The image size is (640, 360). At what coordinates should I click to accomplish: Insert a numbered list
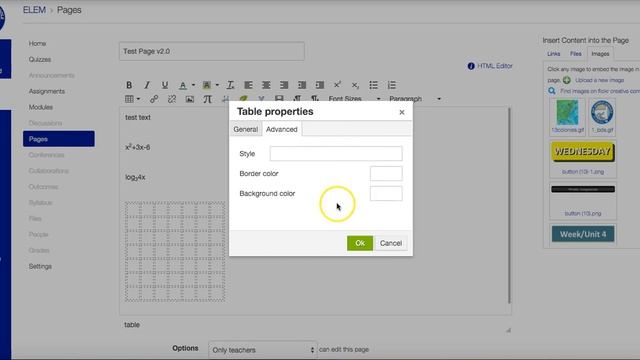pyautogui.click(x=392, y=85)
